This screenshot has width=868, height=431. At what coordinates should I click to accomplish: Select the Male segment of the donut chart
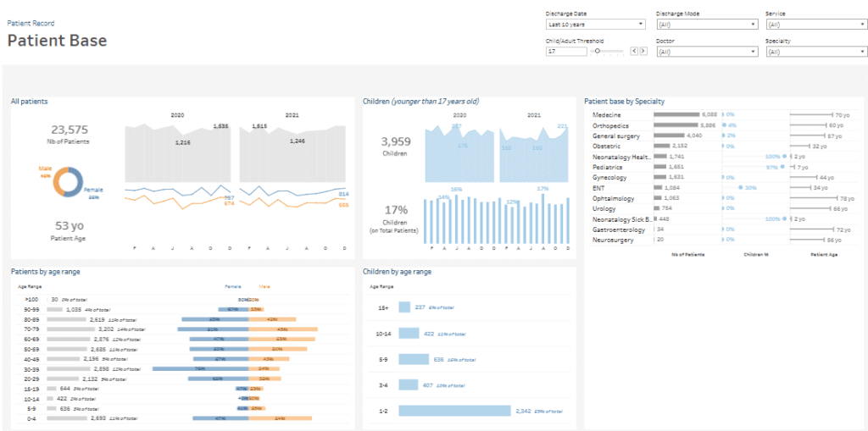58,181
